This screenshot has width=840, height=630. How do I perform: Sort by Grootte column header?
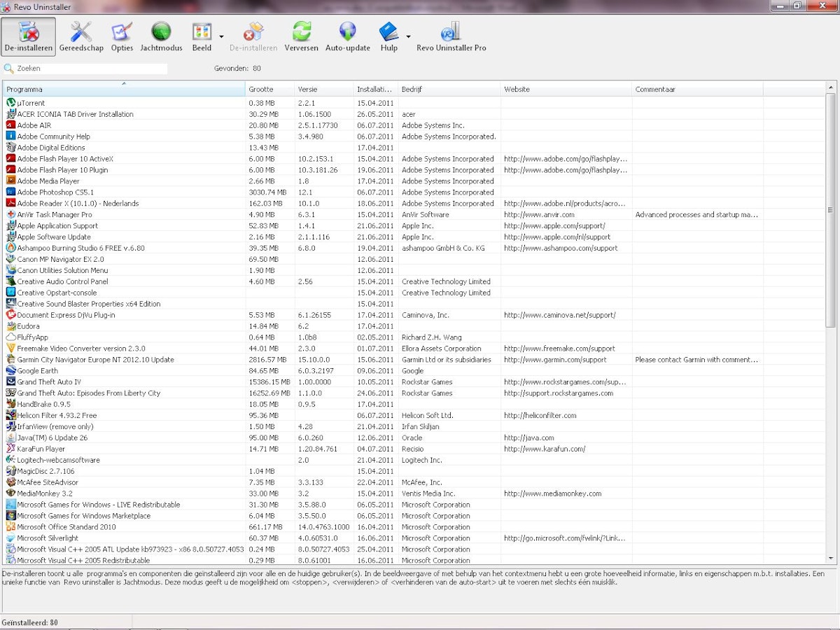[270, 89]
